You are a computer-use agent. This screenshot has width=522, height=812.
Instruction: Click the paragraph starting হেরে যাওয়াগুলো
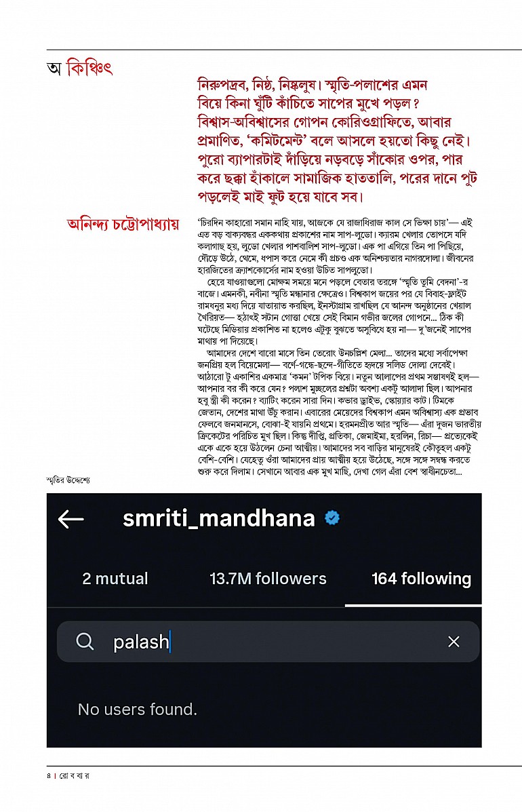[x=334, y=312]
